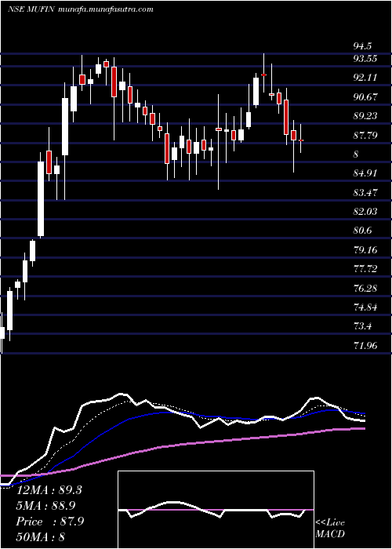392x549 pixels.
Task: Click the 50MA readout text
Action: click(41, 537)
